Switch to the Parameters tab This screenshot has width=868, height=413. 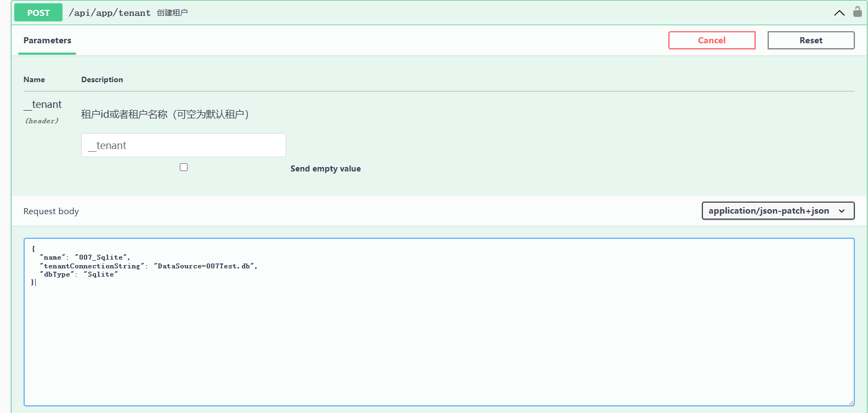[x=47, y=41]
